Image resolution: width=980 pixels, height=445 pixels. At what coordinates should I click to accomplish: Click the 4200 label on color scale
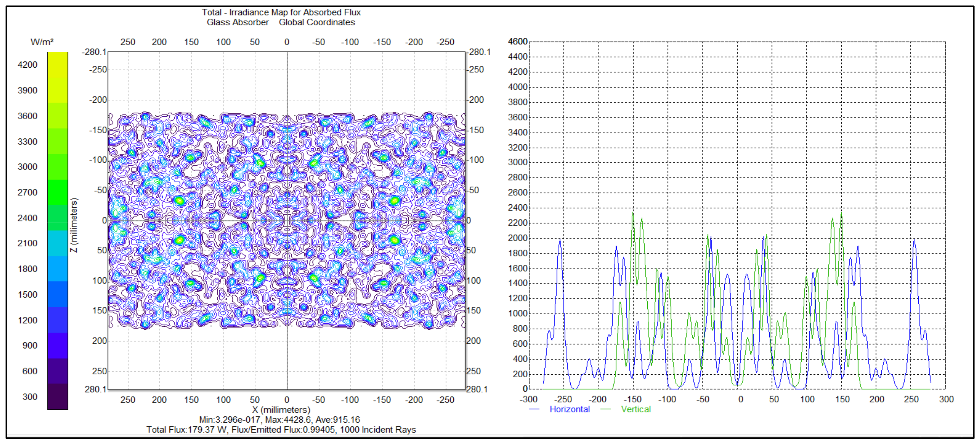click(27, 65)
